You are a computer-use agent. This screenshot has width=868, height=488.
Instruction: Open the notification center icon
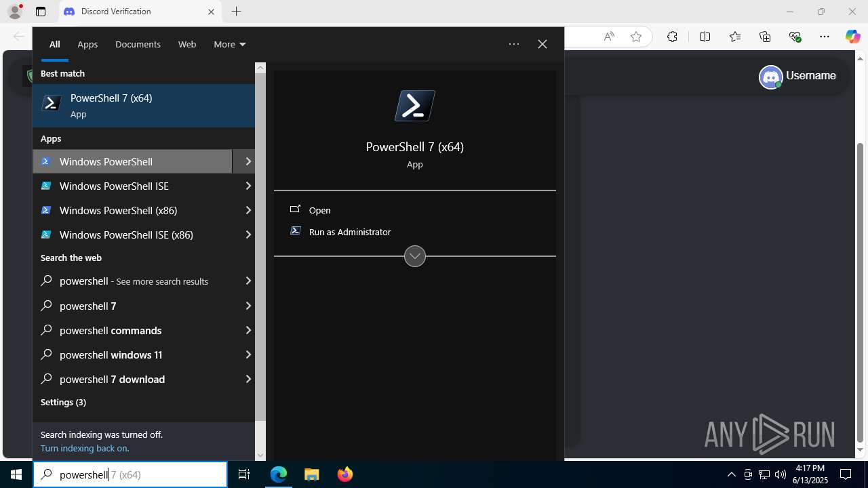(x=846, y=474)
